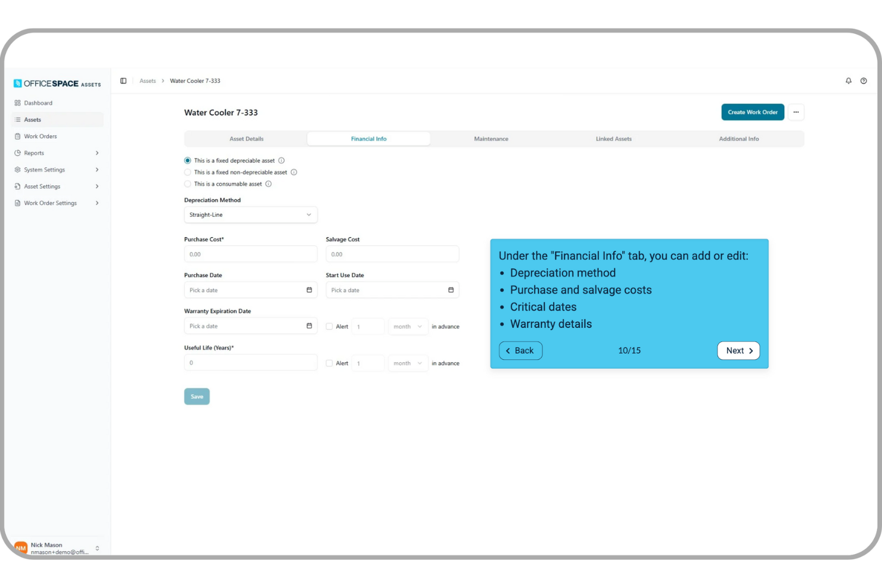This screenshot has height=588, width=882.
Task: Click info icon beside fixed depreciable asset
Action: 281,161
